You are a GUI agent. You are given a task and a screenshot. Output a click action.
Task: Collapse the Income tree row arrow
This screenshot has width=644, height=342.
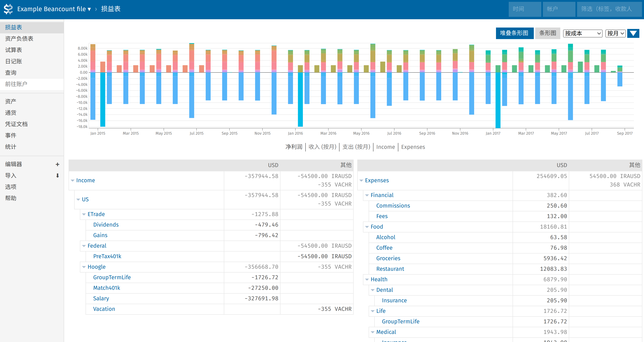point(73,180)
